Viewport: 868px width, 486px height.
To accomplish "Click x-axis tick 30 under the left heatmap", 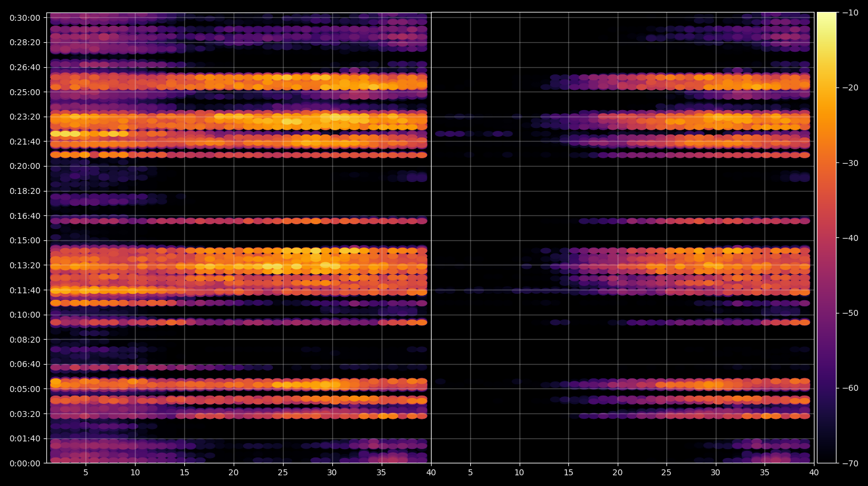I will (x=332, y=473).
